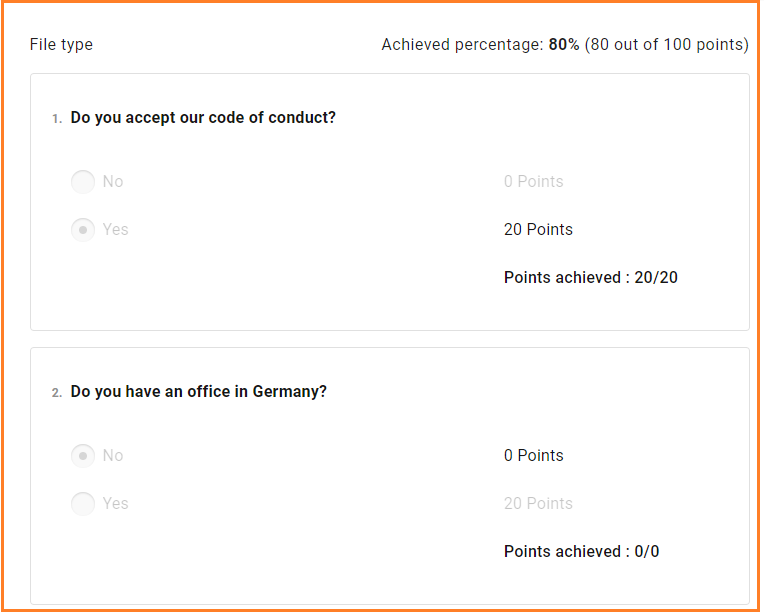Click the question number "2." marker
The width and height of the screenshot is (764, 613).
point(57,393)
